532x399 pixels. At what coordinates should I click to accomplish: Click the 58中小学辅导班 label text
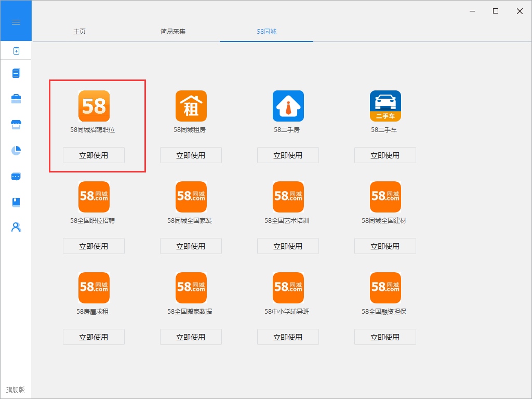[x=287, y=312]
